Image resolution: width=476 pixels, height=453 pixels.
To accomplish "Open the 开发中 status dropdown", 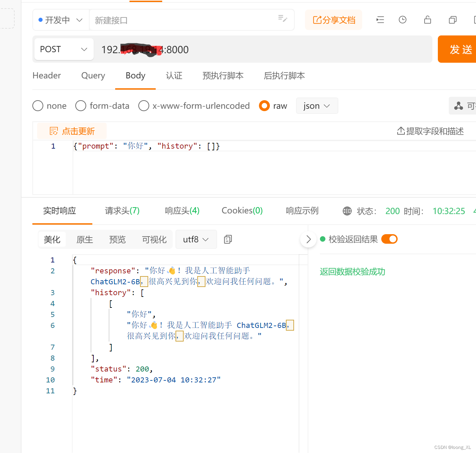I will click(61, 20).
